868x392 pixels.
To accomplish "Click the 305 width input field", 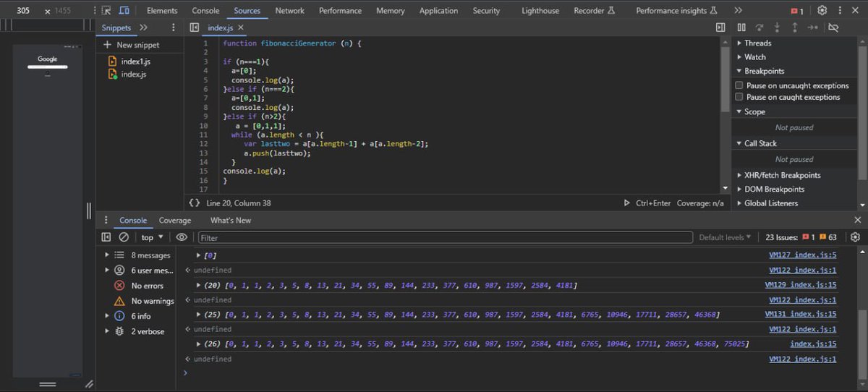I will pyautogui.click(x=24, y=11).
